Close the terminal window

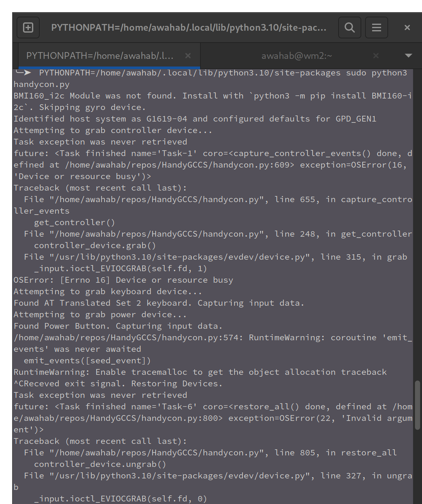click(x=407, y=28)
